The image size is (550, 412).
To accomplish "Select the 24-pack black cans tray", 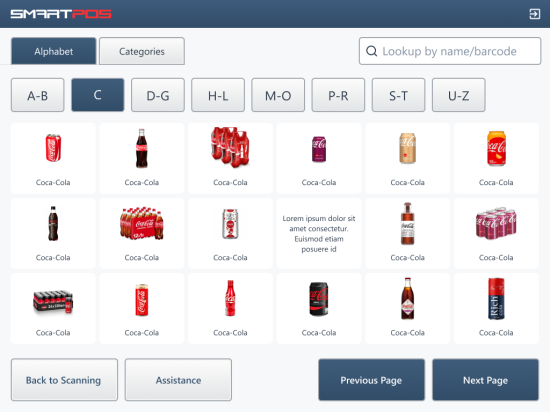I will tap(53, 308).
